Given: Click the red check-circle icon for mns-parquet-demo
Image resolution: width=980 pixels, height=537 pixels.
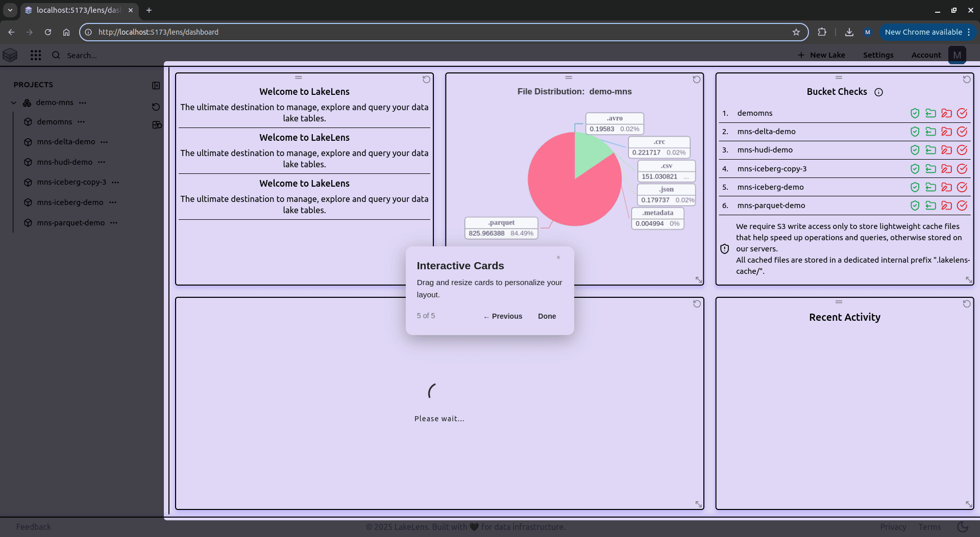Looking at the screenshot, I should 962,206.
